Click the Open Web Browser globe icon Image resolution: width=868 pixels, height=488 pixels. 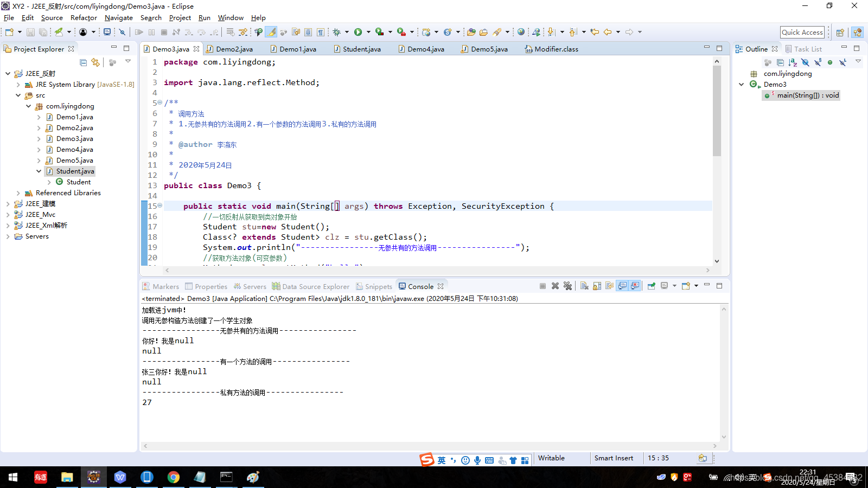(x=521, y=32)
